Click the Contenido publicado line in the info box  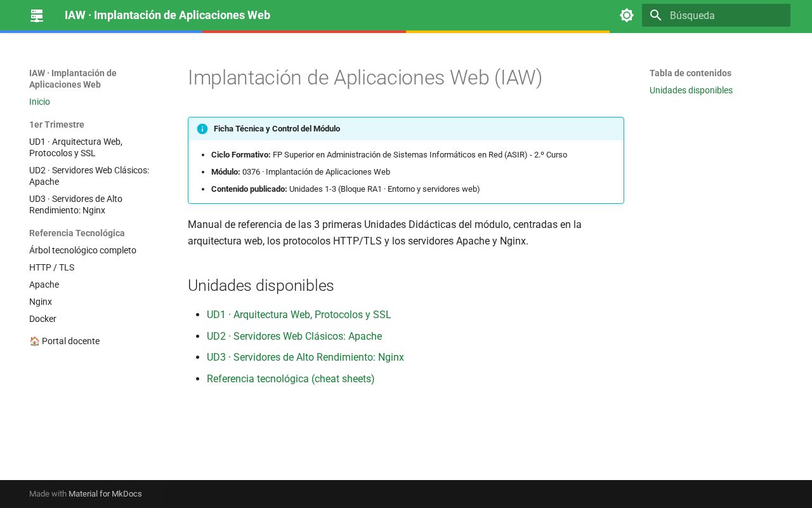345,189
